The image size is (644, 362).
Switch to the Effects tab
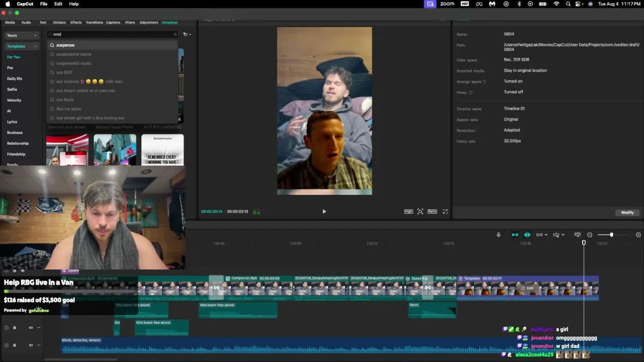(76, 23)
